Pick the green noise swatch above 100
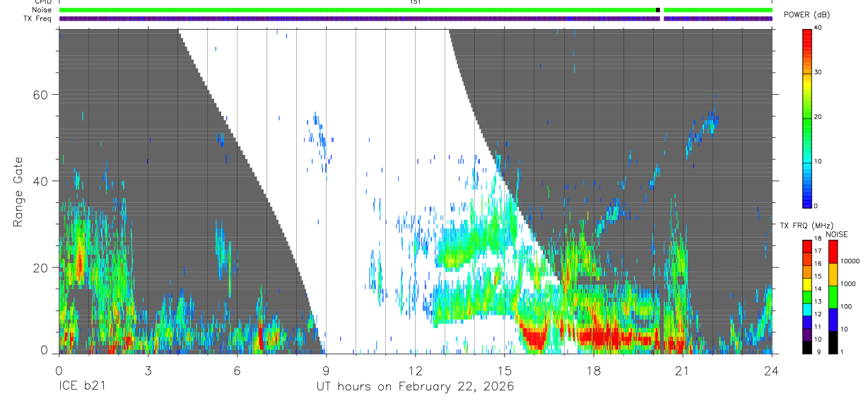This screenshot has height=401, width=868. [833, 297]
